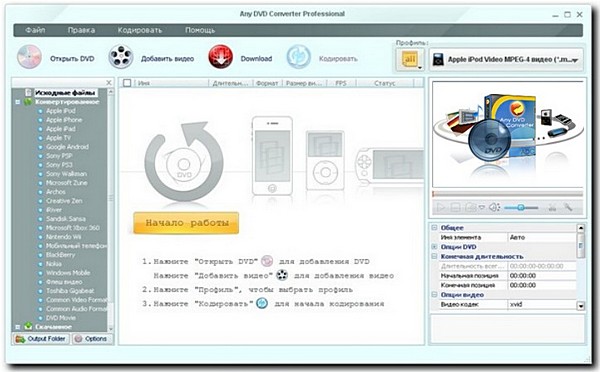Open the Apple iPod Video MPEG-4 profile dropdown
Image resolution: width=600 pixels, height=372 pixels.
506,60
